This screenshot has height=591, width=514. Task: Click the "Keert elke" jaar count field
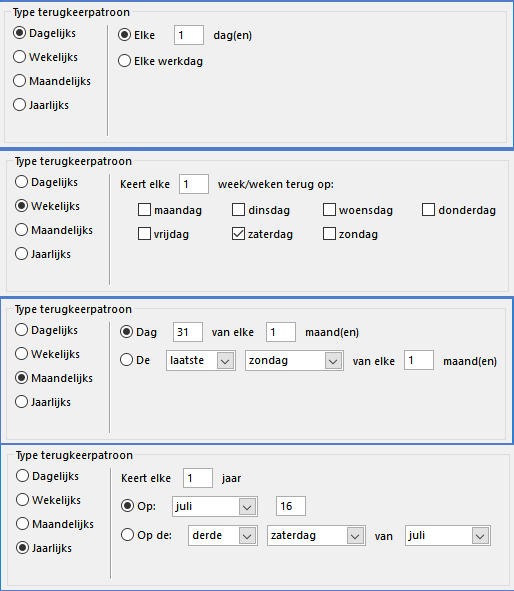[198, 478]
